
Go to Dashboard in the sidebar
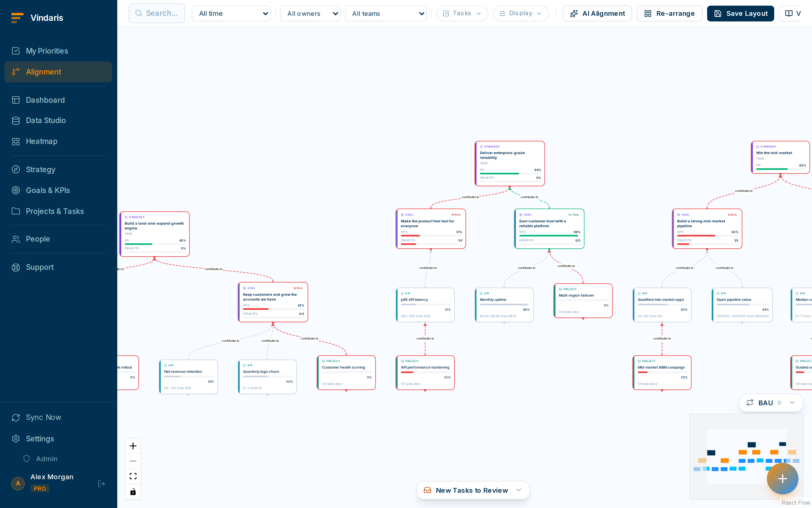pyautogui.click(x=58, y=100)
